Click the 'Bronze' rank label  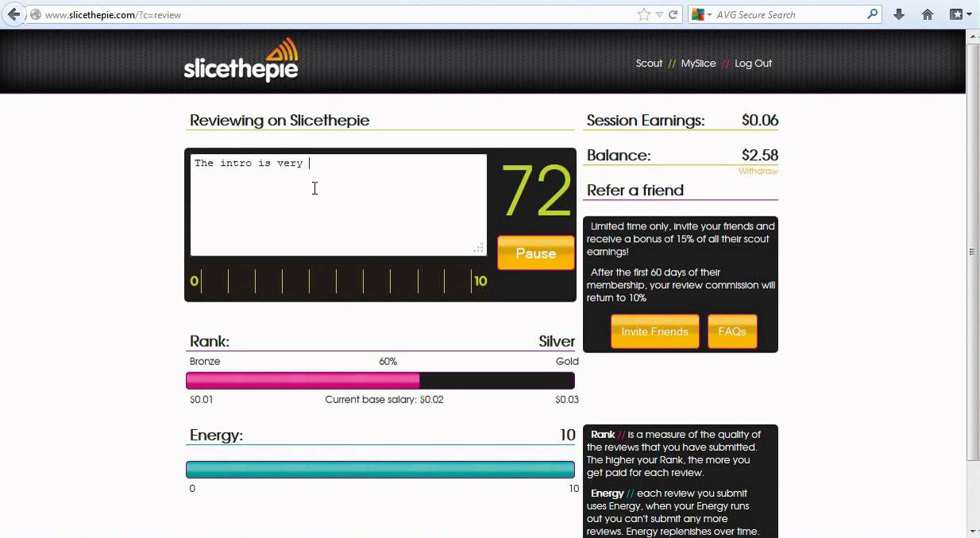205,362
